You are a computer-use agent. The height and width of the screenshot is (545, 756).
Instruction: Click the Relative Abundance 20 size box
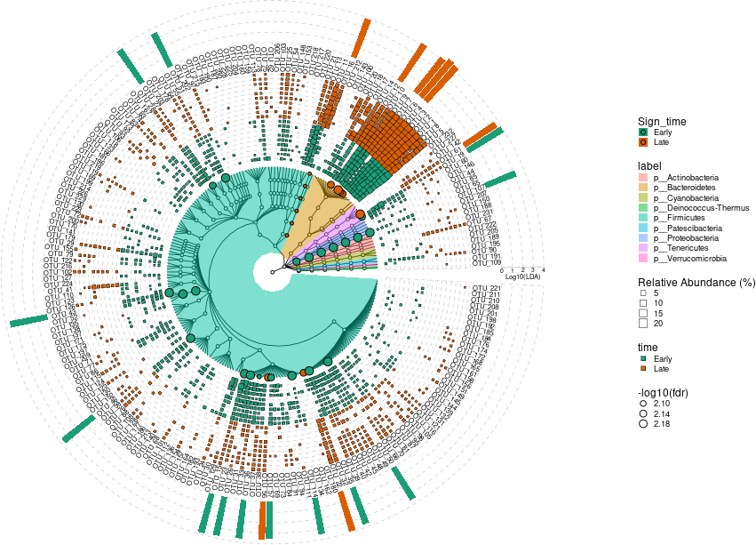tap(643, 323)
